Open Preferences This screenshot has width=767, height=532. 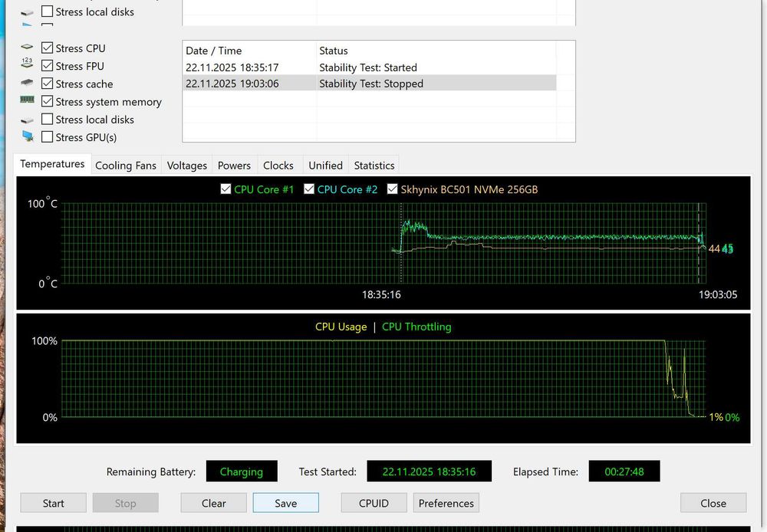point(446,503)
